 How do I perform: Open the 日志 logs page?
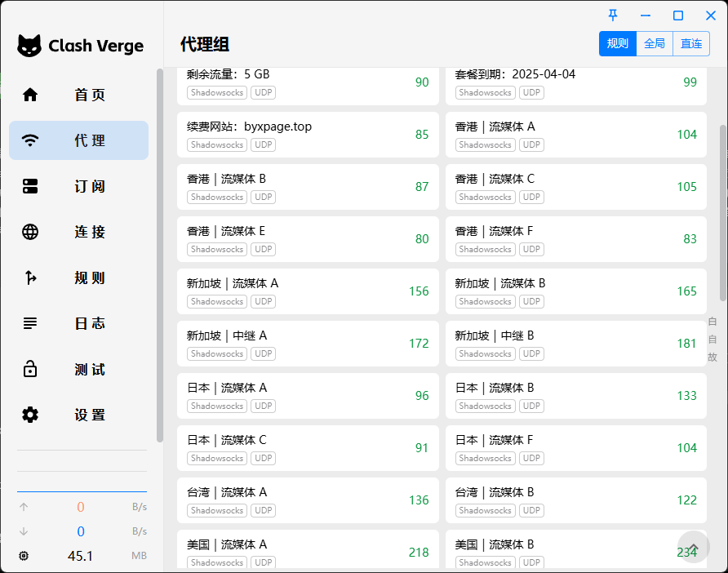click(90, 323)
